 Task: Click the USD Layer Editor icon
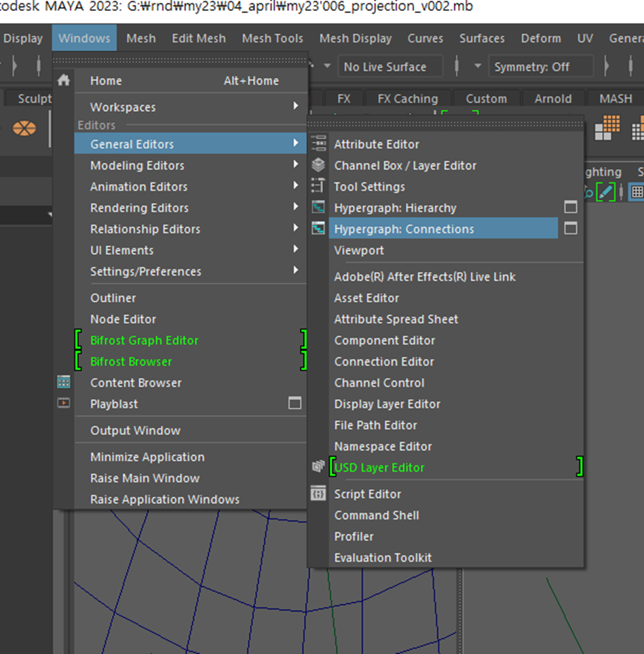click(318, 466)
